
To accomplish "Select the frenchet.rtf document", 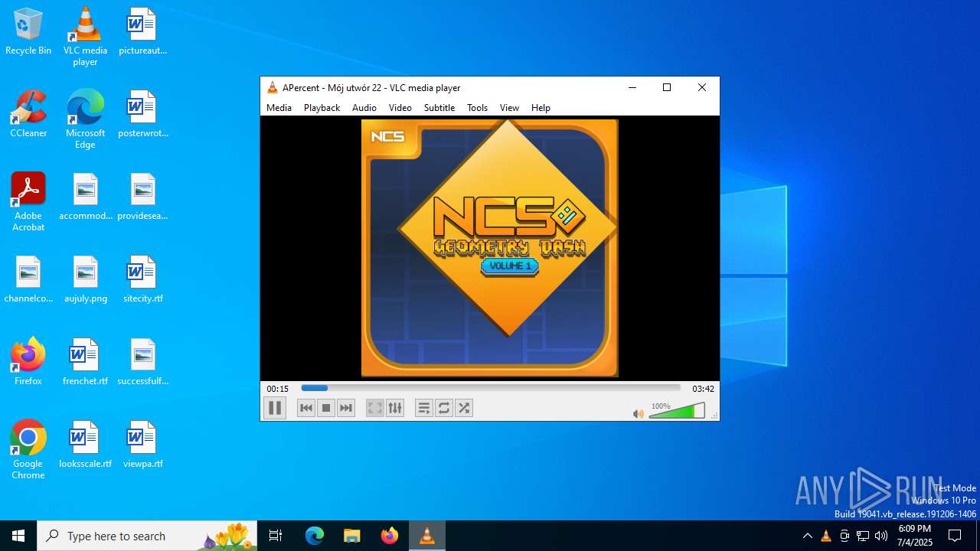I will [x=85, y=362].
